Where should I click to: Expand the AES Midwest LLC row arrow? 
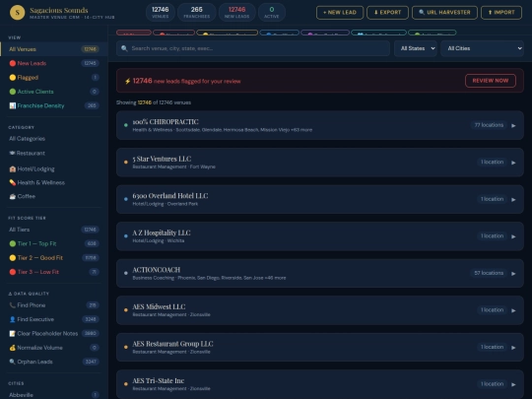pos(513,310)
